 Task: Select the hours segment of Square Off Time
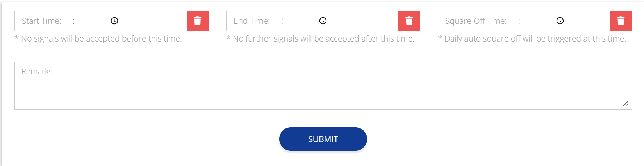515,21
